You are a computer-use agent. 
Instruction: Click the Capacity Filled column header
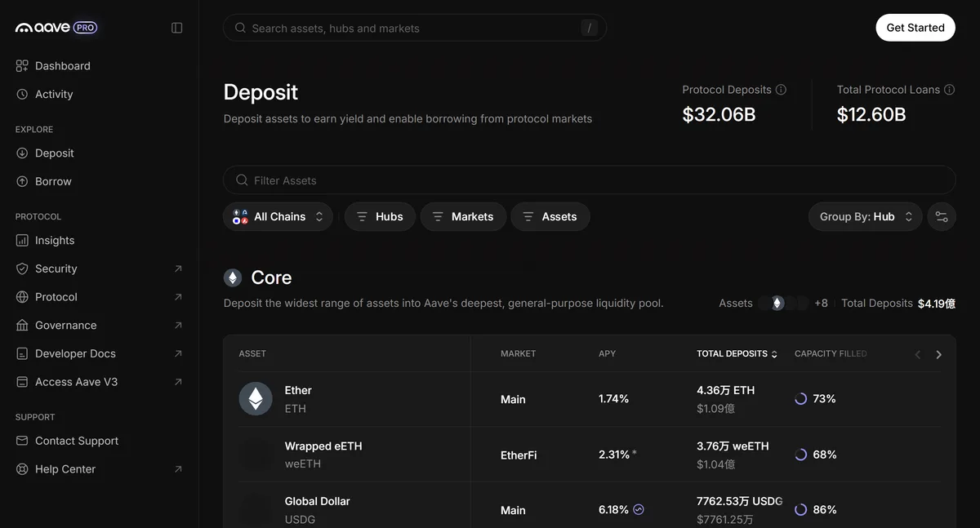[x=831, y=354]
